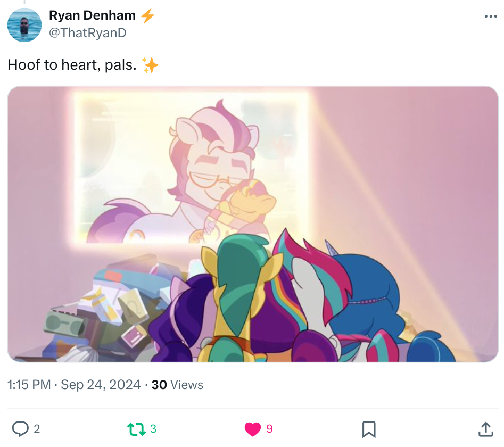Undo the retweet via the green arrows
Screen dimensions: 504x447
(x=137, y=429)
